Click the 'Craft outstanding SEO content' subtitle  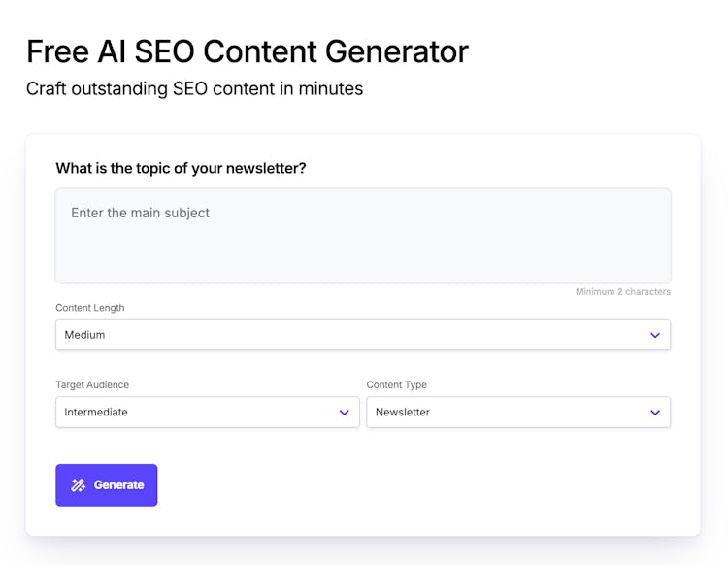(194, 88)
